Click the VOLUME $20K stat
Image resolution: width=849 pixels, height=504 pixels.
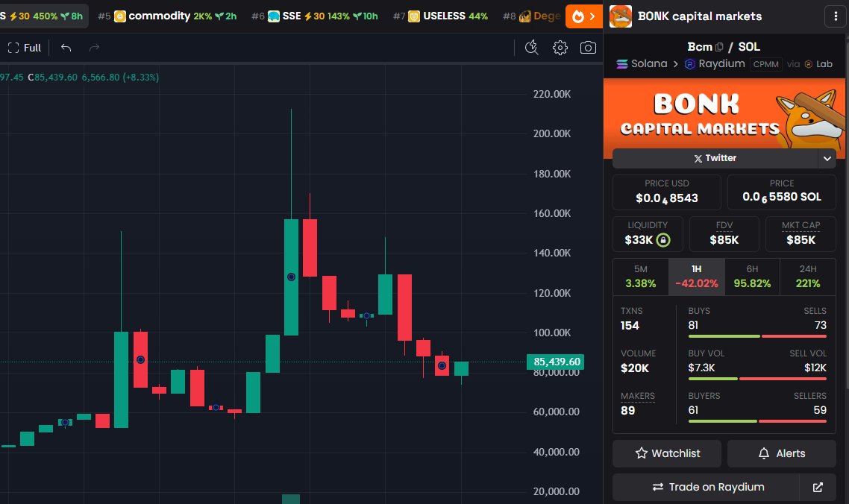[638, 361]
